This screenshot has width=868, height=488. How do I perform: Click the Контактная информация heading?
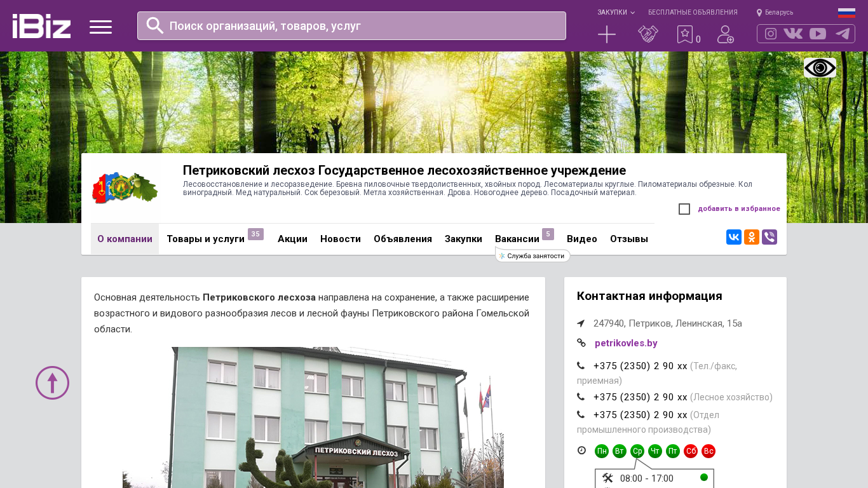pos(649,296)
